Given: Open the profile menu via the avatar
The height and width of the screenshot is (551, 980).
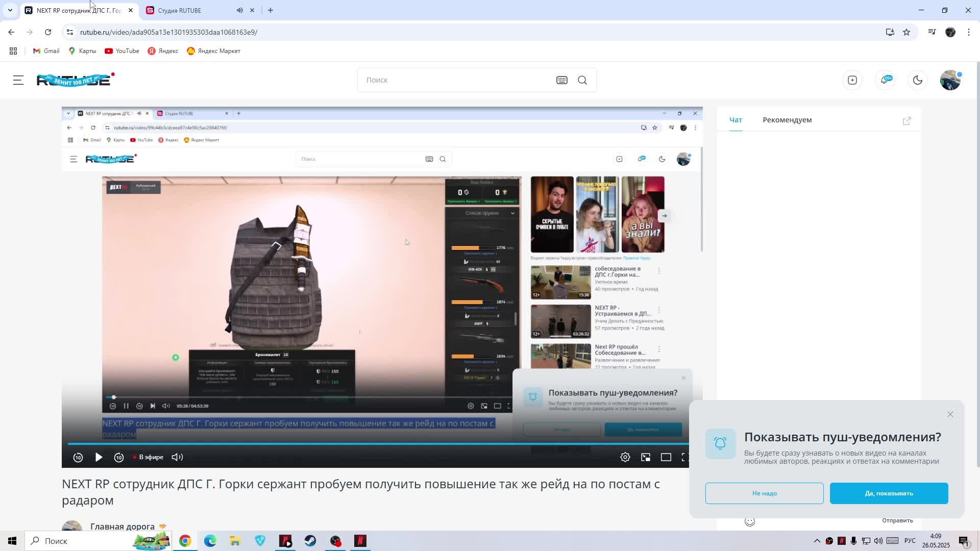Looking at the screenshot, I should tap(950, 80).
